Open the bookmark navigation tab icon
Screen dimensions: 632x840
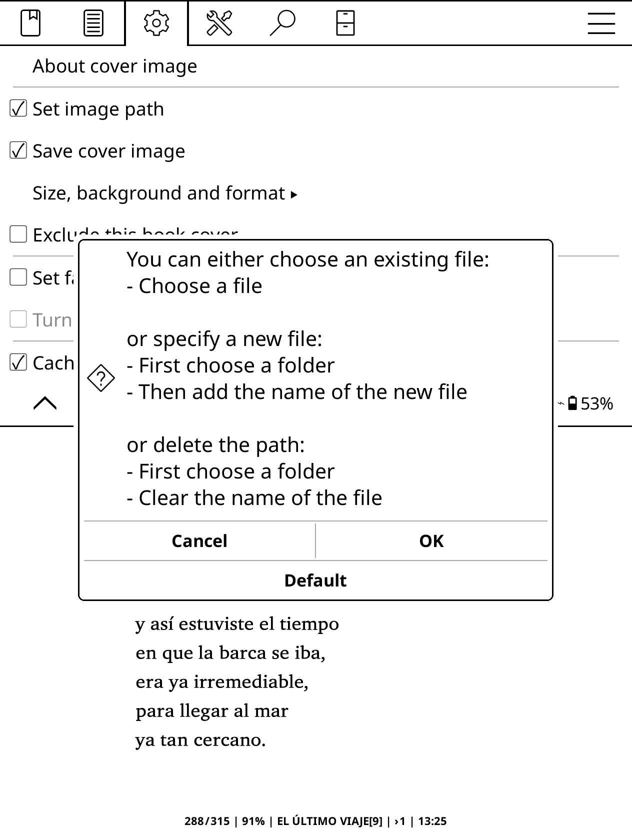(30, 23)
